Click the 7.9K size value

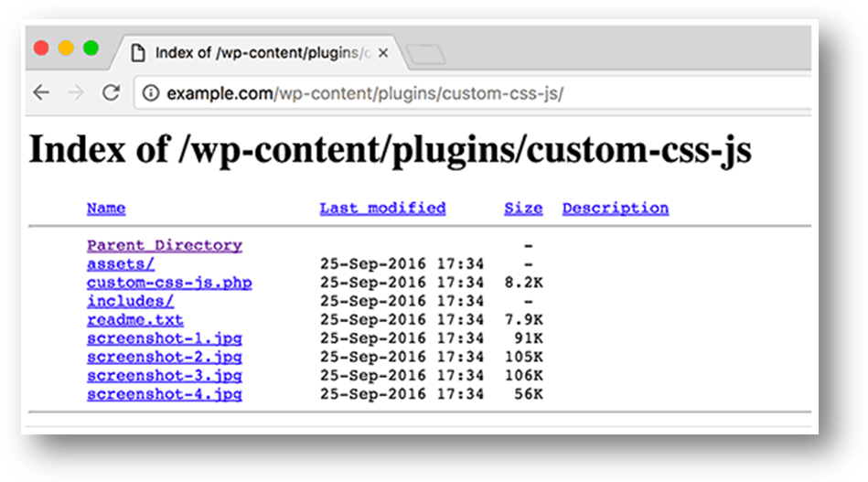pos(524,320)
